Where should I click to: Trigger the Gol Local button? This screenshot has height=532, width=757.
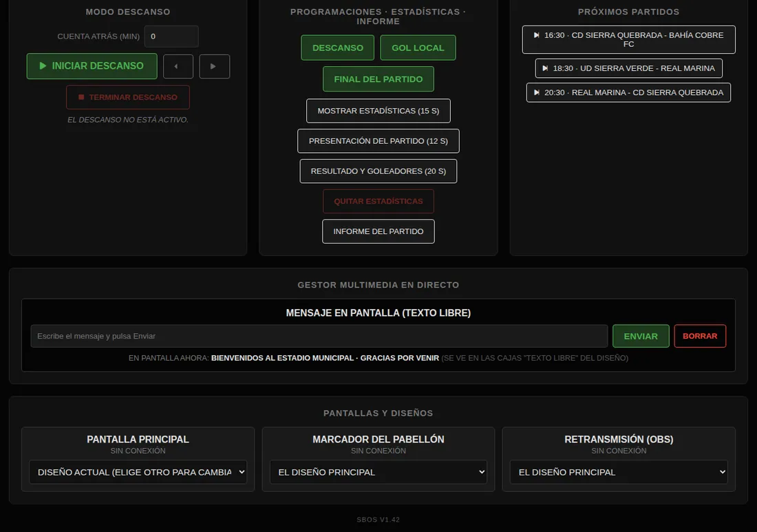click(x=418, y=47)
